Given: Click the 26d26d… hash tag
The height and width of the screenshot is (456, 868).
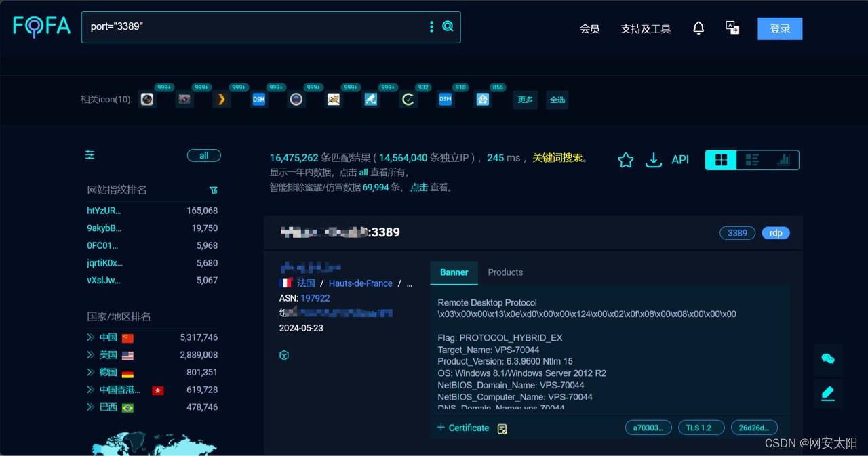Looking at the screenshot, I should coord(754,428).
